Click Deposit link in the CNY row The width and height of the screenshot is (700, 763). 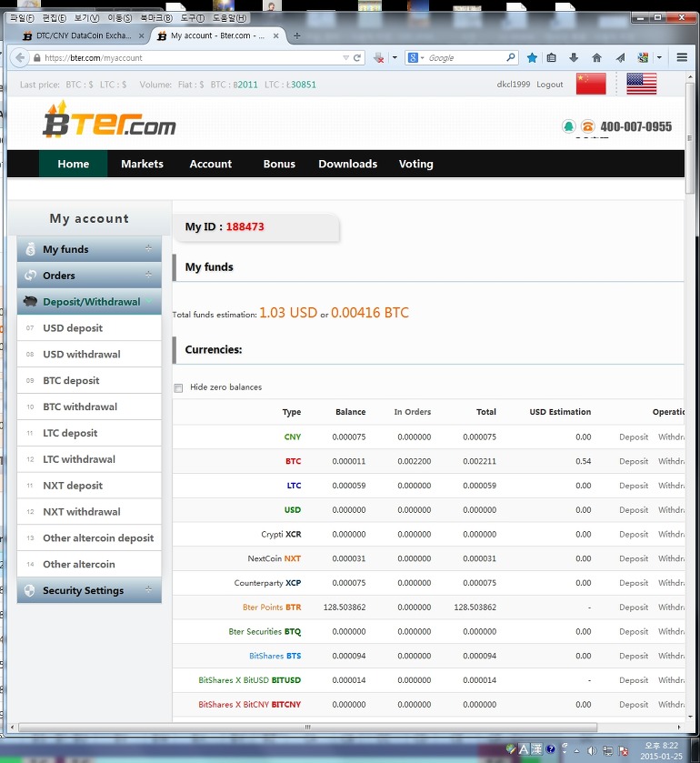[x=634, y=437]
